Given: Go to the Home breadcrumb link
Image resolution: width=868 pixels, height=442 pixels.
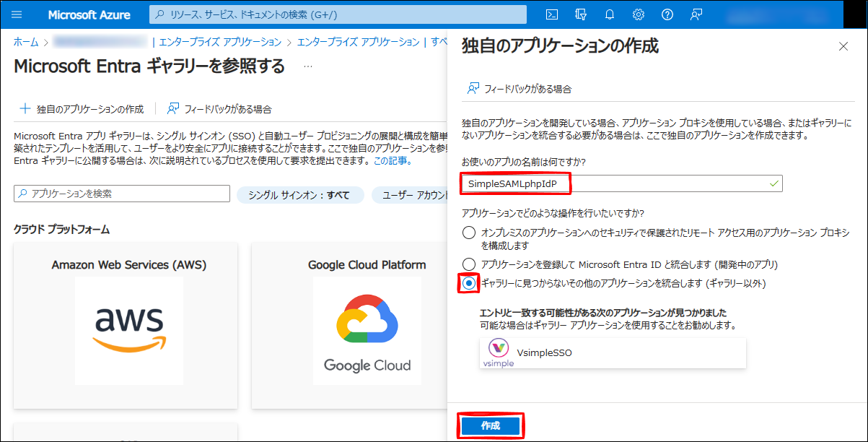Looking at the screenshot, I should [26, 42].
